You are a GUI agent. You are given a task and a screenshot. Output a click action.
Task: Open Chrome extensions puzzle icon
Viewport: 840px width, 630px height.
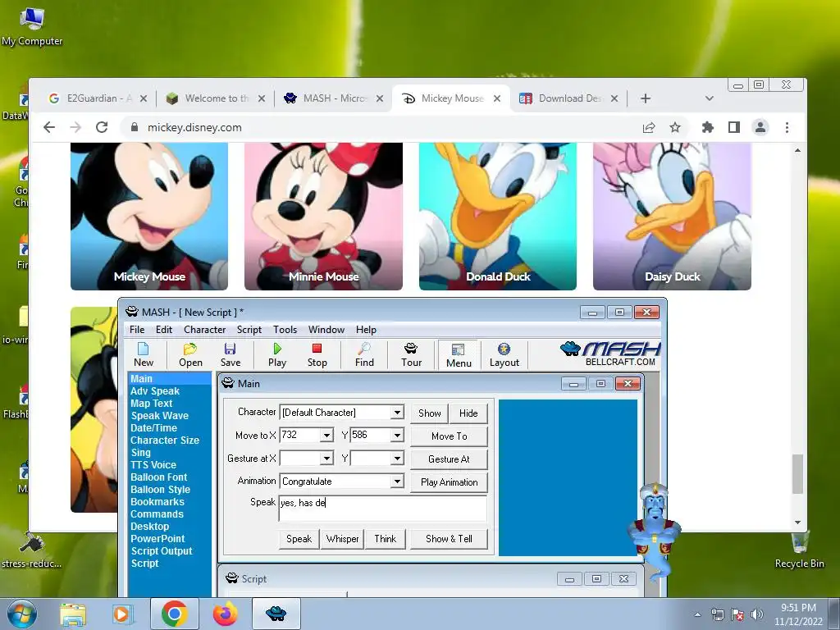coord(708,127)
